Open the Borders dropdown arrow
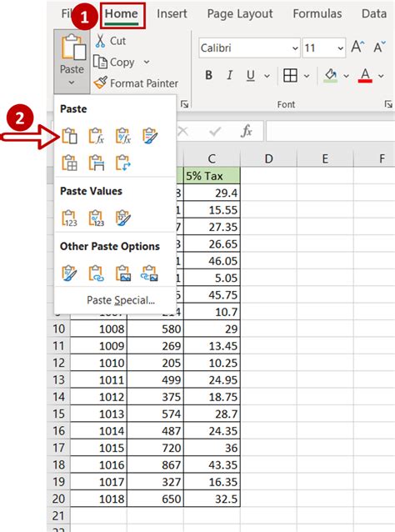 coord(307,76)
